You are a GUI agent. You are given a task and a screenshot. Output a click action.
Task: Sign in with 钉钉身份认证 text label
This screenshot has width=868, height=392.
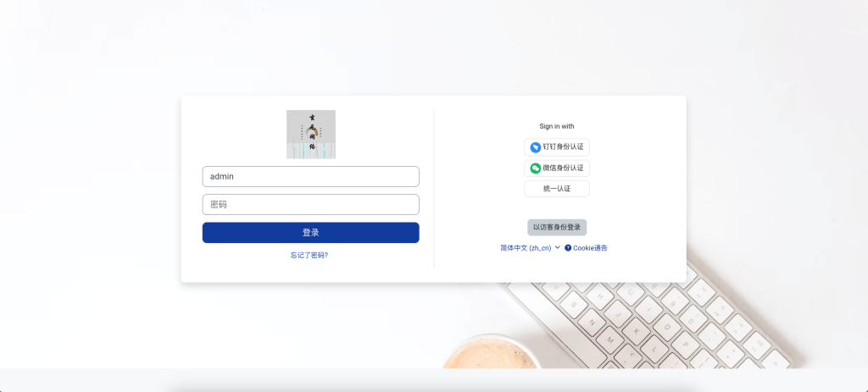(563, 147)
